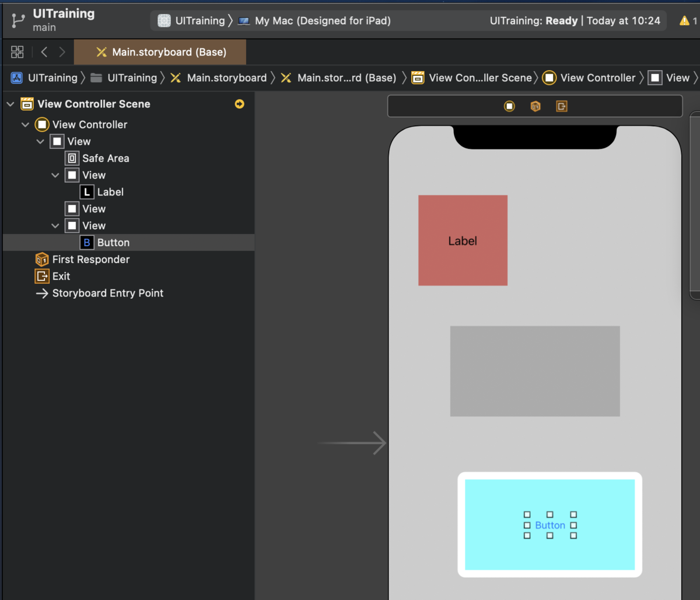Collapse the View containing Button
Screen dimensions: 700x600
point(55,225)
